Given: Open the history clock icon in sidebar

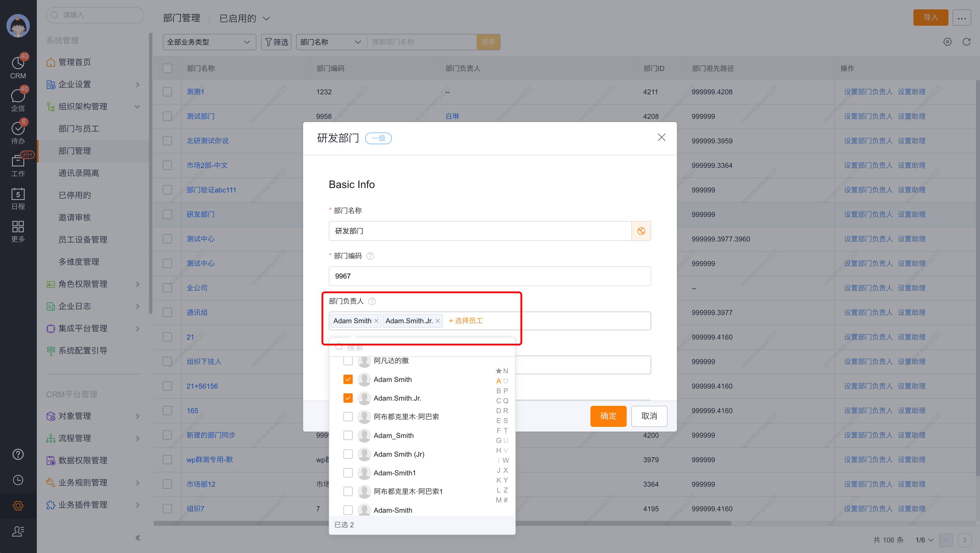Looking at the screenshot, I should [18, 480].
